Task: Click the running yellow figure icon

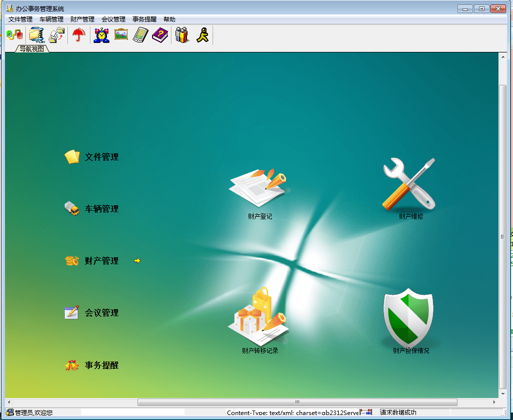Action: coord(202,35)
